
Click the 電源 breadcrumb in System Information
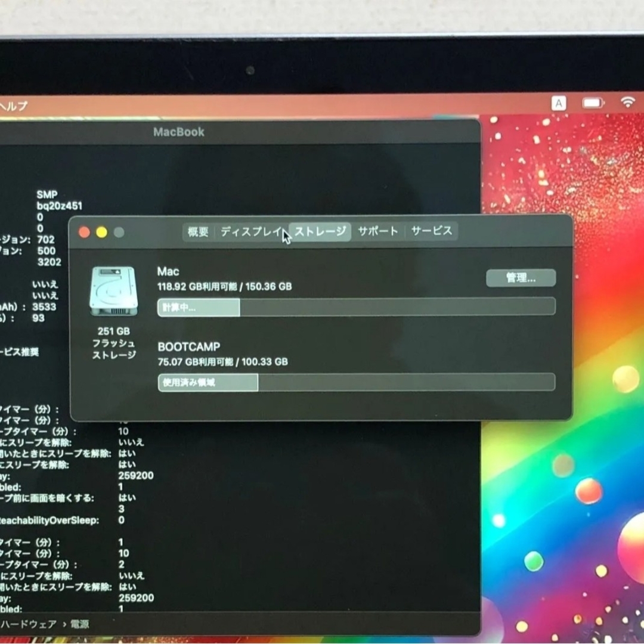pyautogui.click(x=80, y=624)
